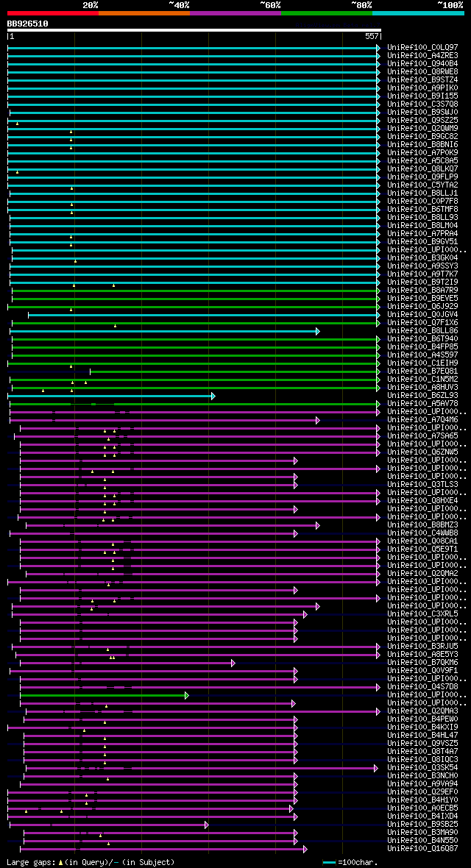Select the UniRef100_Q9SZ25 label

tap(422, 120)
